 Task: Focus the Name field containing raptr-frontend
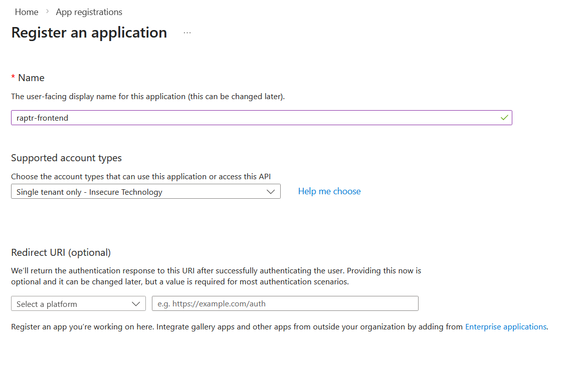click(x=251, y=118)
